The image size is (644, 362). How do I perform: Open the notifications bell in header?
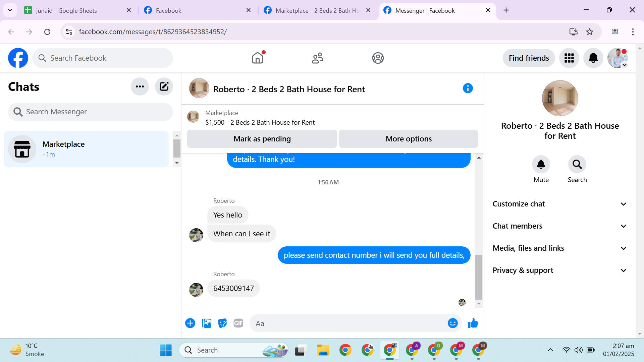click(x=593, y=58)
